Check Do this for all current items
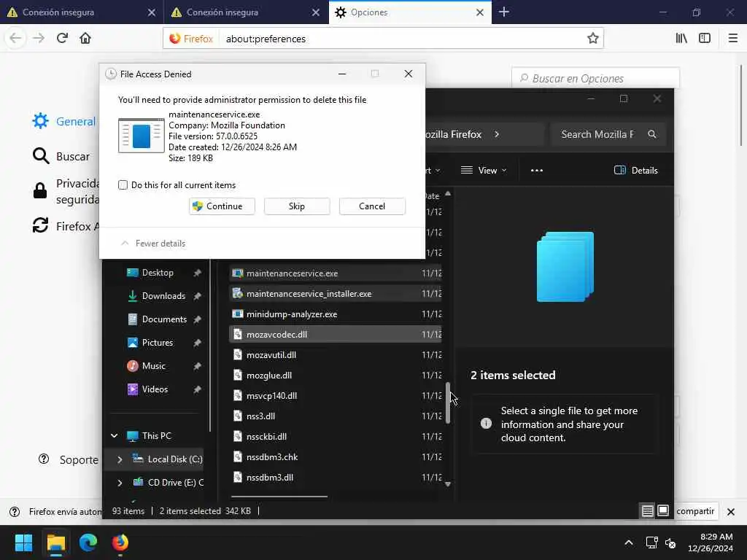The image size is (747, 560). point(123,184)
